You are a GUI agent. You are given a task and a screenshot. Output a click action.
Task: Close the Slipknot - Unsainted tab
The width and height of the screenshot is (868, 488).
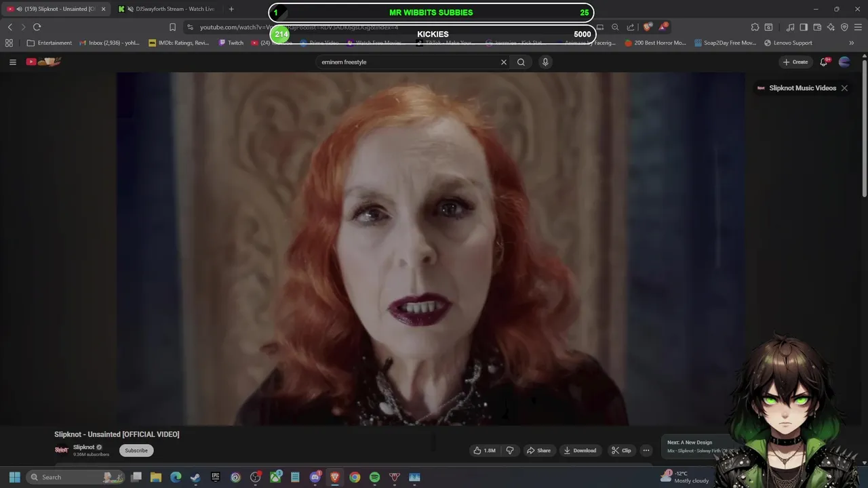point(104,9)
